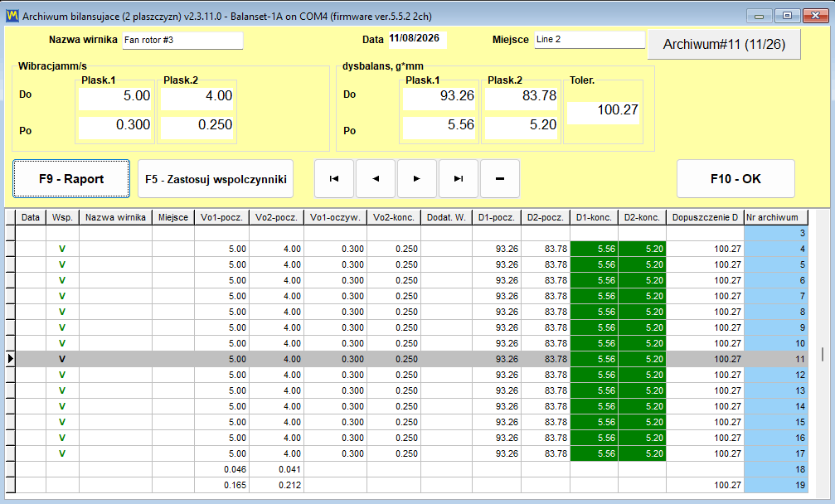Click the 0.041 Vo2-pocz. cell
The height and width of the screenshot is (504, 835).
point(276,469)
